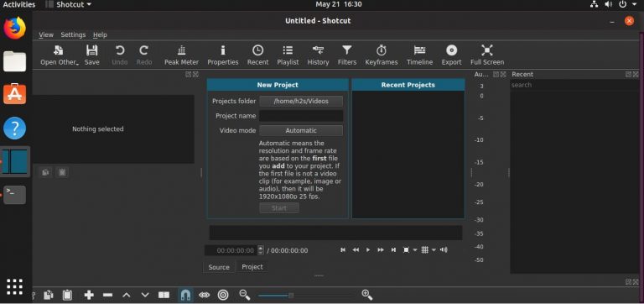Choose the /home/h2s/Videos projects folder button

coord(301,102)
